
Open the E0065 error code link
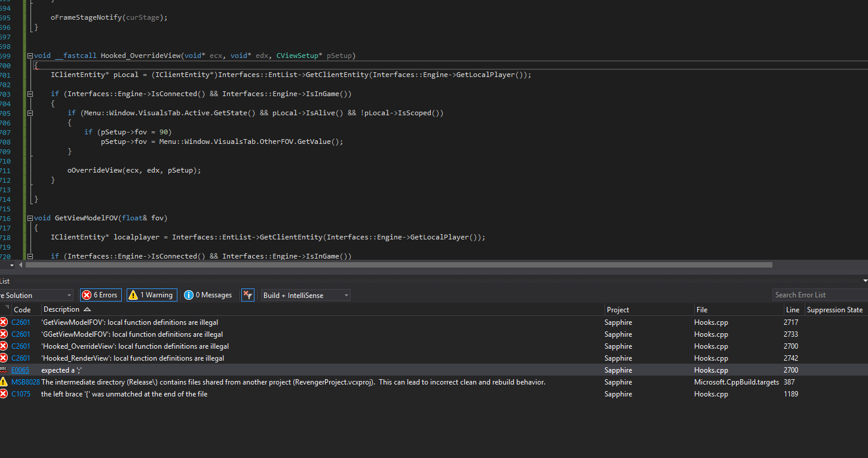tap(20, 370)
